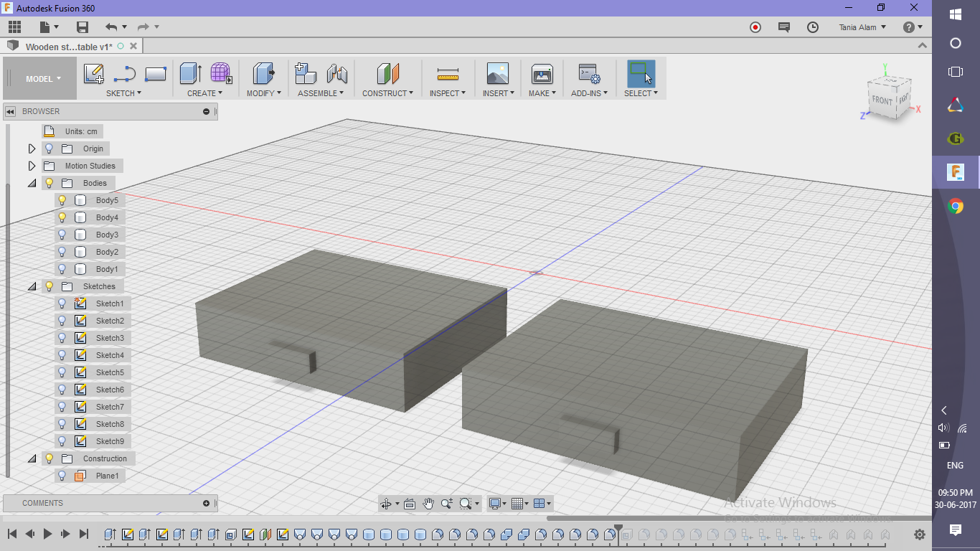Jump to timeline end
980x551 pixels.
tap(83, 534)
